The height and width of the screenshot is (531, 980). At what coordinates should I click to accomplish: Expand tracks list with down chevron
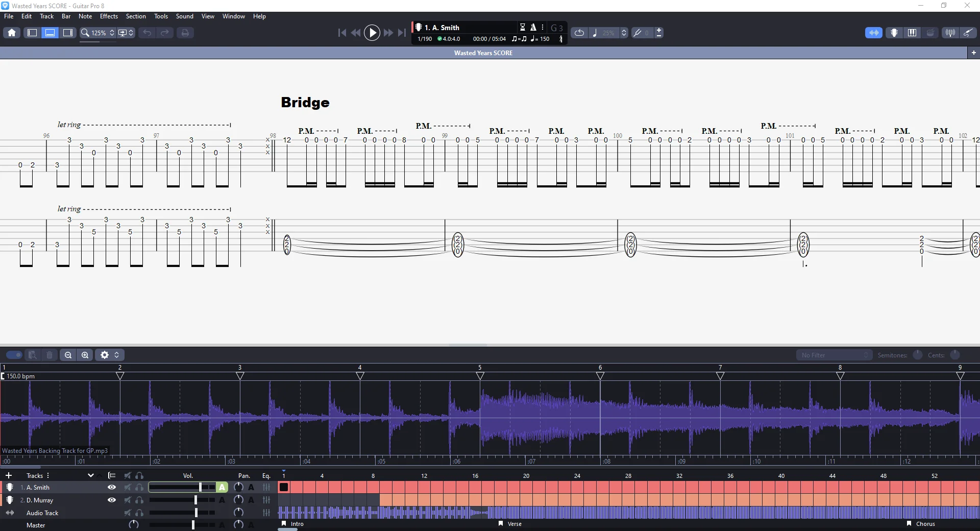pos(90,475)
